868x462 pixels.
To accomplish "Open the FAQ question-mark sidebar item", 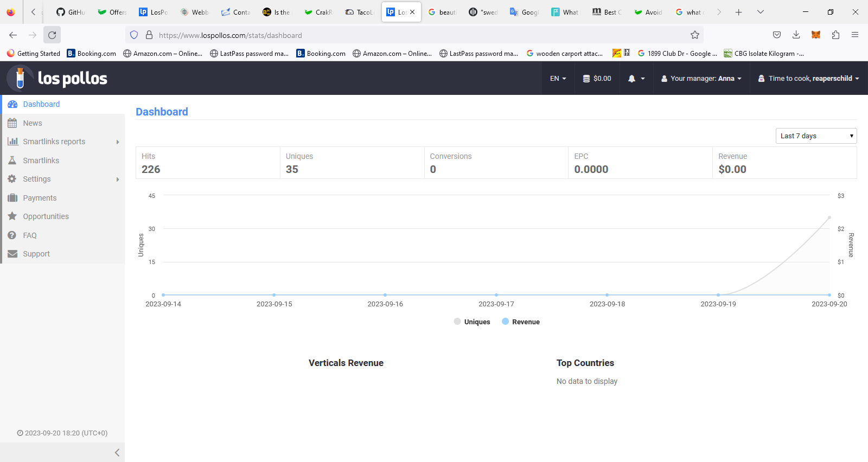I will (x=63, y=235).
